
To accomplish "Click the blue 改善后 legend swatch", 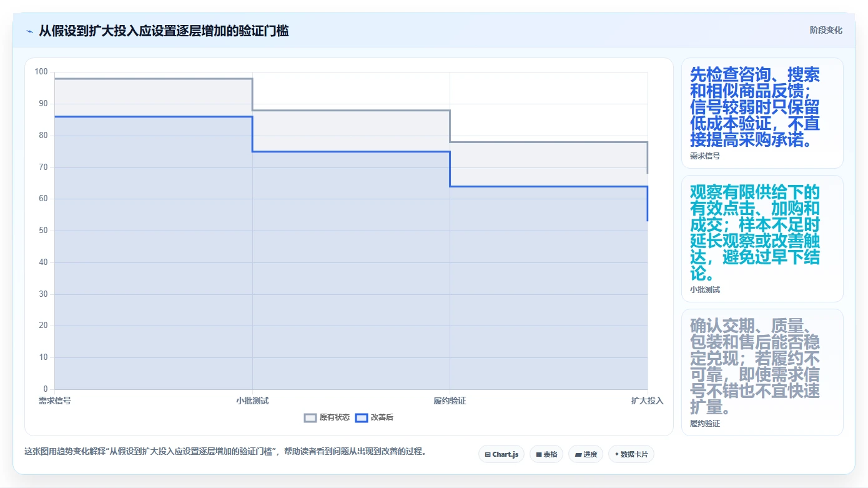I will tap(362, 417).
